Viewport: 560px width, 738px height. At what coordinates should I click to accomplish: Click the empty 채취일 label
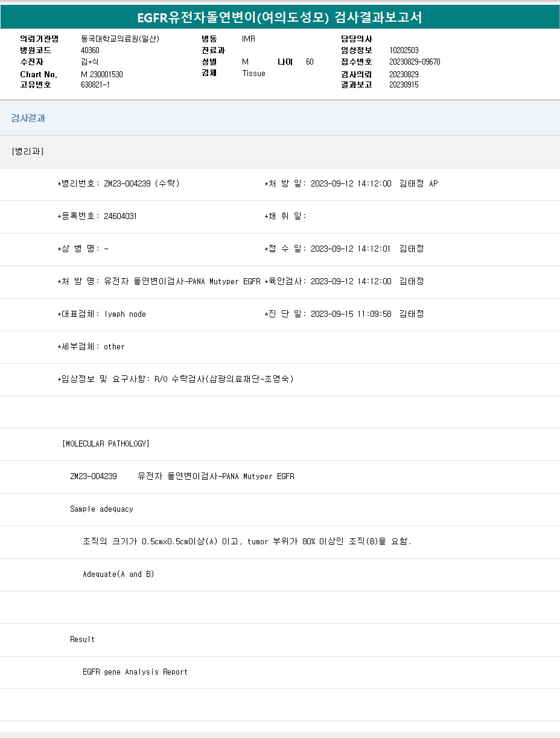[x=285, y=216]
